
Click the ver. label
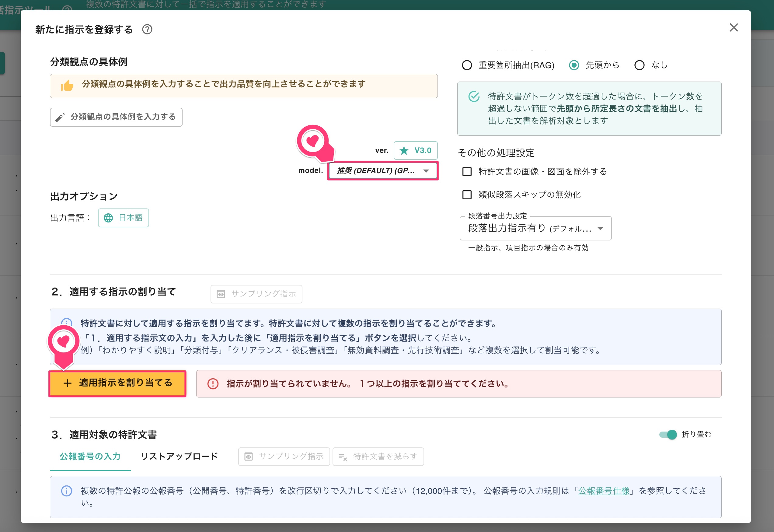(382, 150)
